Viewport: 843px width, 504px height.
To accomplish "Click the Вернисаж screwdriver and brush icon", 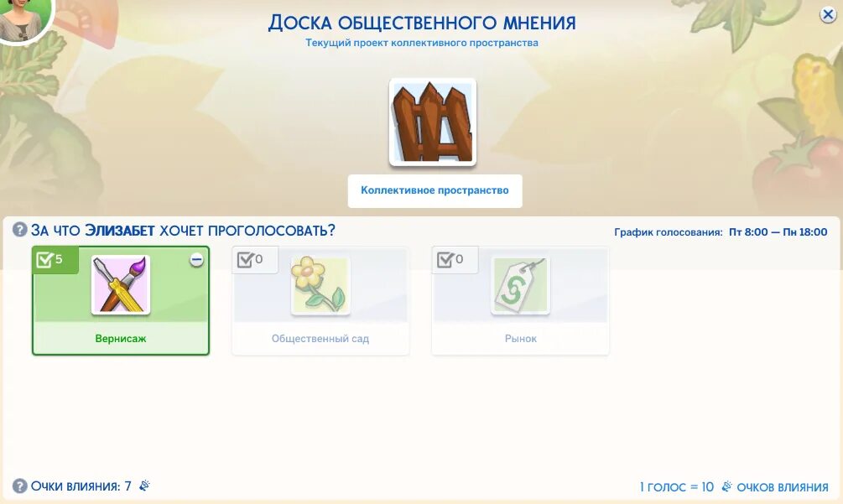I will pos(121,285).
